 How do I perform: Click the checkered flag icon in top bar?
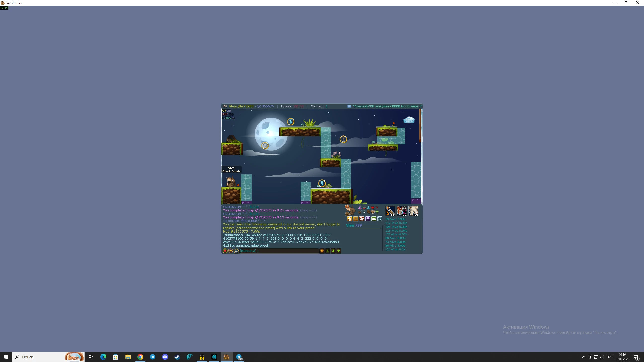(225, 106)
